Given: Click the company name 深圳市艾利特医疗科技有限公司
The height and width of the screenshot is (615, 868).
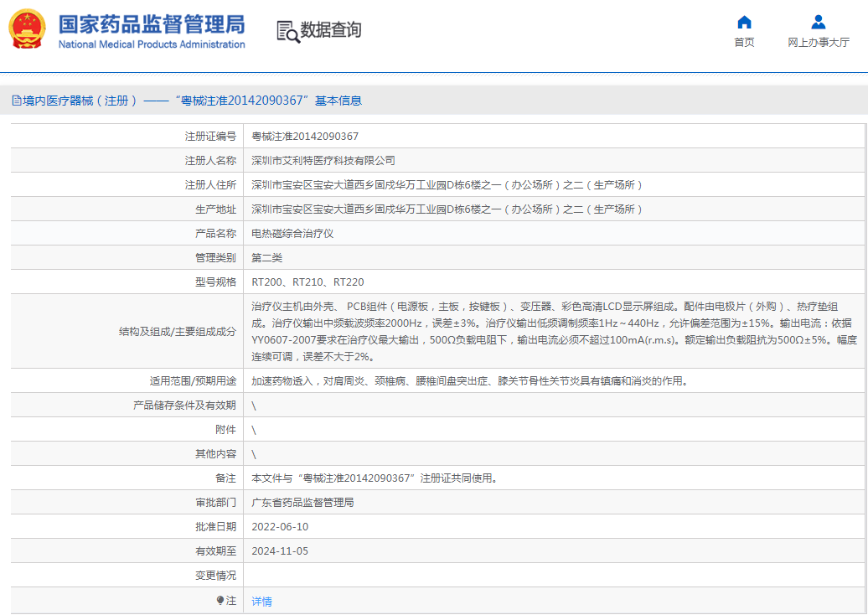Looking at the screenshot, I should click(x=323, y=161).
